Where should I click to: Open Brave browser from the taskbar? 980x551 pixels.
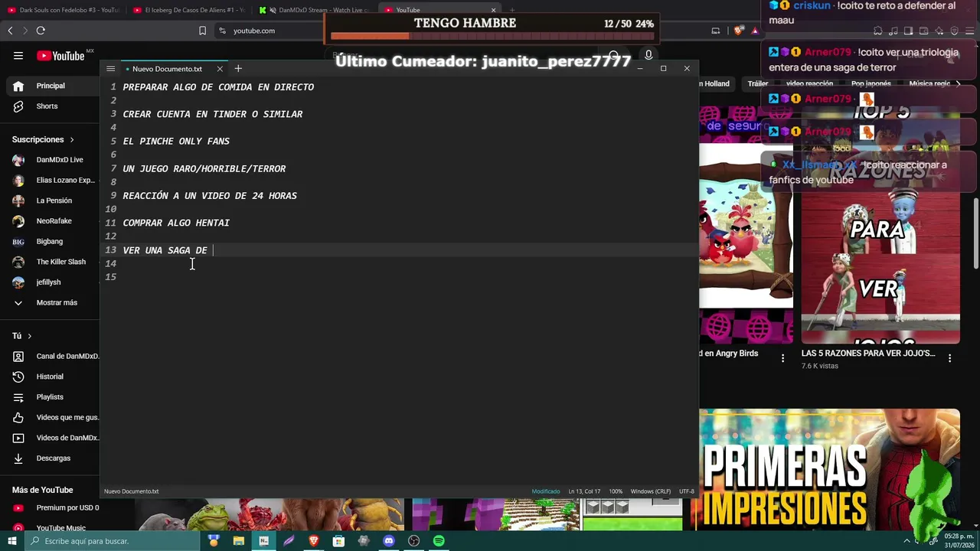[314, 541]
